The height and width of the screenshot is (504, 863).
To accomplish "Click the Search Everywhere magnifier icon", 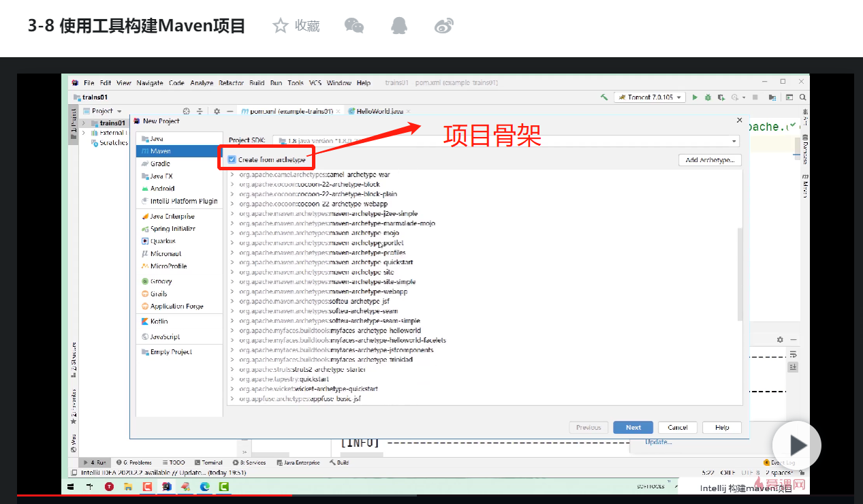I will pos(803,97).
